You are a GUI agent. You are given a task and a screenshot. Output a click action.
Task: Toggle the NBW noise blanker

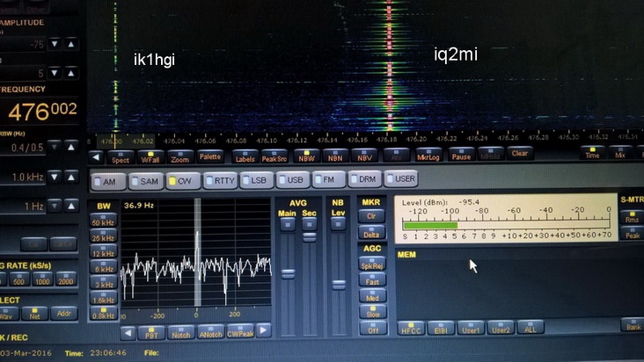306,156
